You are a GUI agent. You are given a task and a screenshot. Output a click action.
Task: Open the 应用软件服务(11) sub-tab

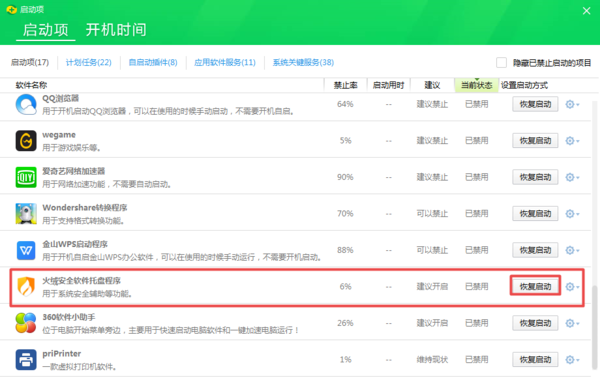pyautogui.click(x=225, y=62)
